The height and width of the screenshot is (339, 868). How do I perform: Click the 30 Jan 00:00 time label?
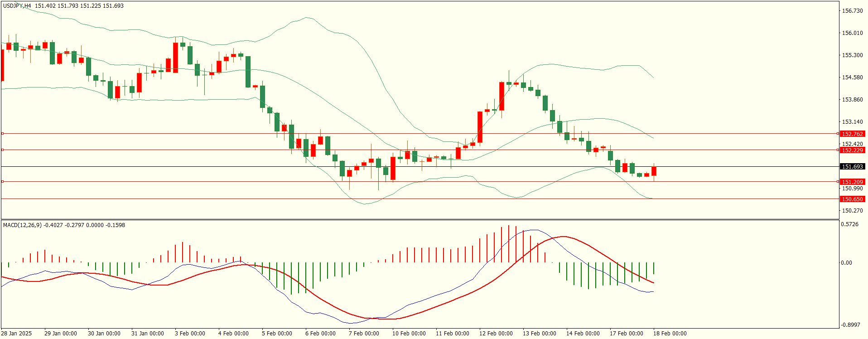point(104,334)
